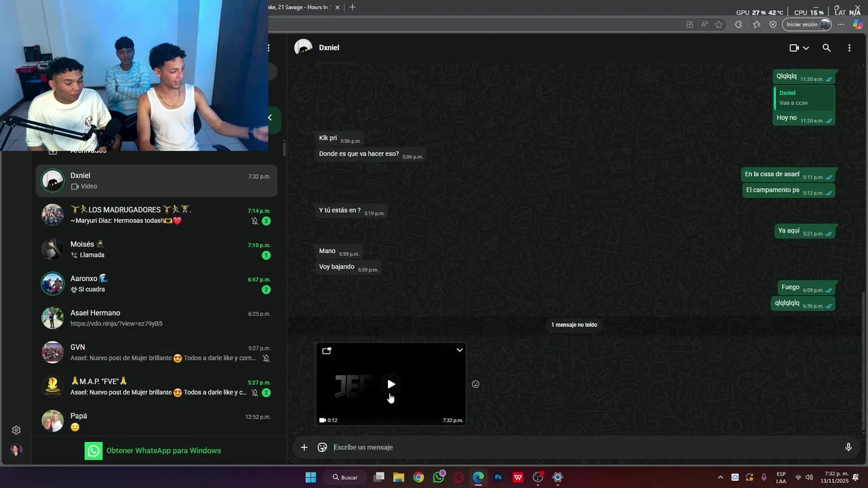Open the browser shield essentials icon
The height and width of the screenshot is (488, 868).
[773, 24]
